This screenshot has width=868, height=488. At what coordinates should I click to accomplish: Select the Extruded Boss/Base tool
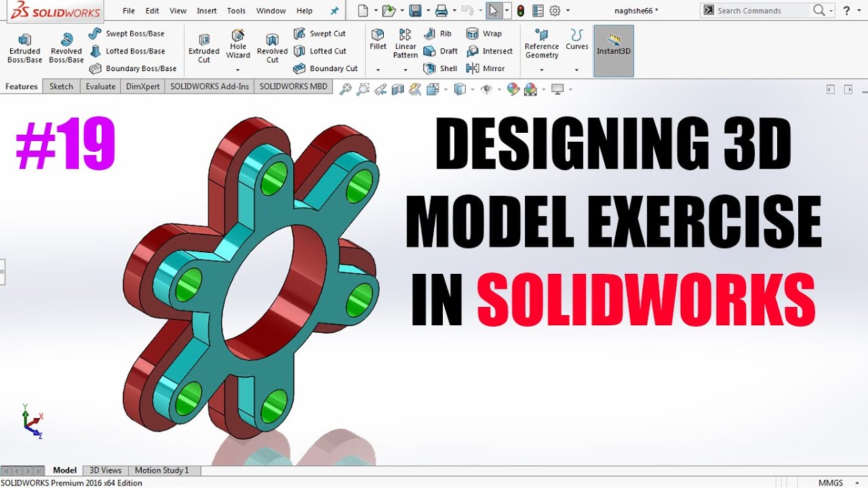pos(24,49)
